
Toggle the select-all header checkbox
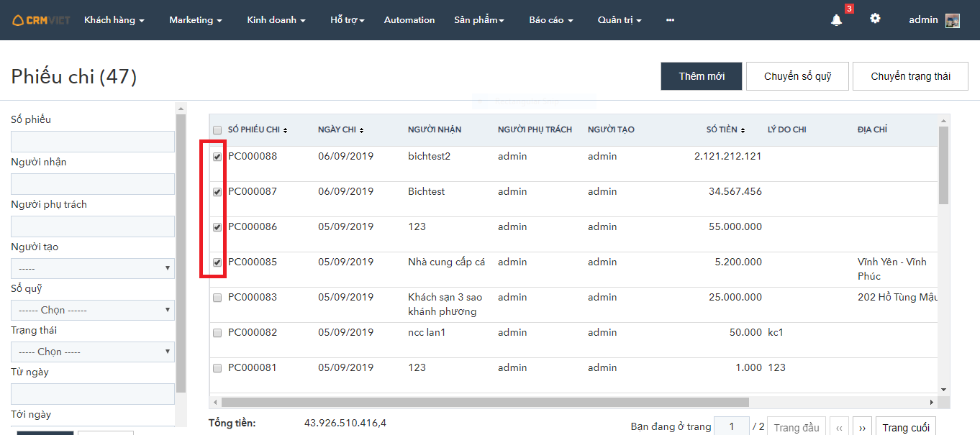[x=217, y=130]
